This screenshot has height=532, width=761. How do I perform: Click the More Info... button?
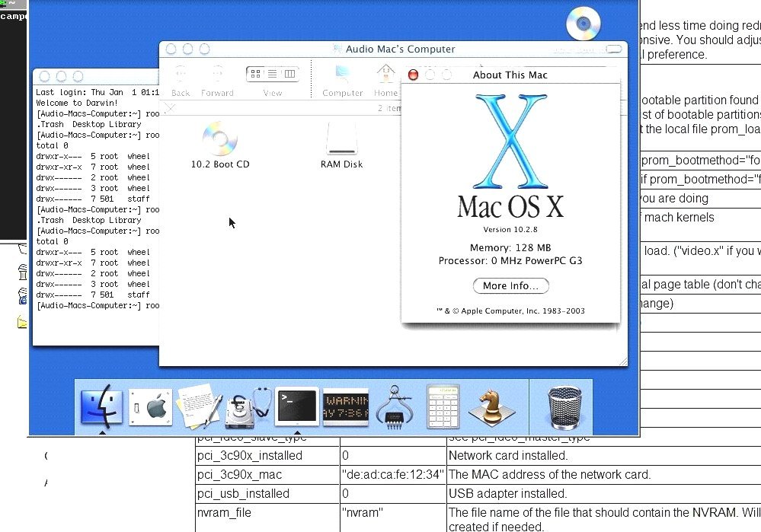[510, 285]
